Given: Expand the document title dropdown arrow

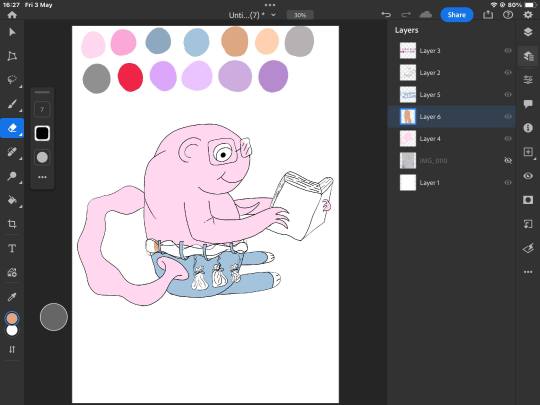Looking at the screenshot, I should pos(273,15).
